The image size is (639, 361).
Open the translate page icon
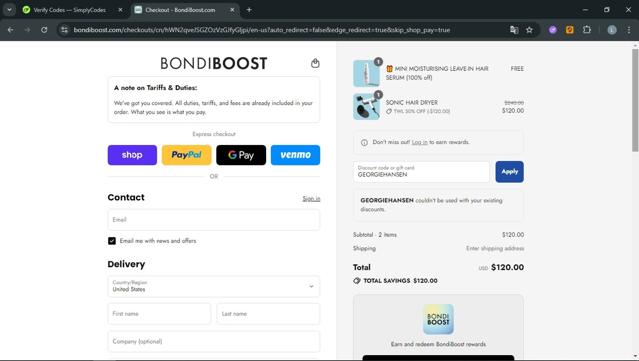pyautogui.click(x=514, y=30)
